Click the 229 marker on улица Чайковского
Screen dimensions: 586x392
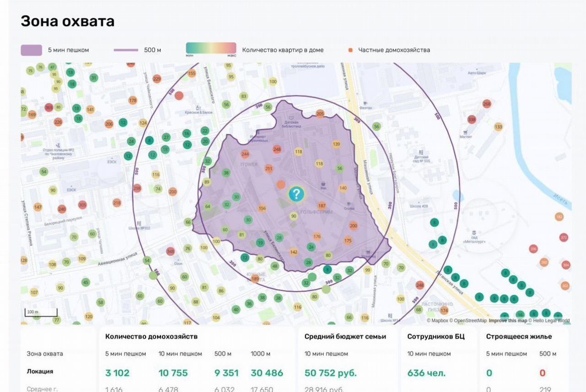tap(157, 79)
